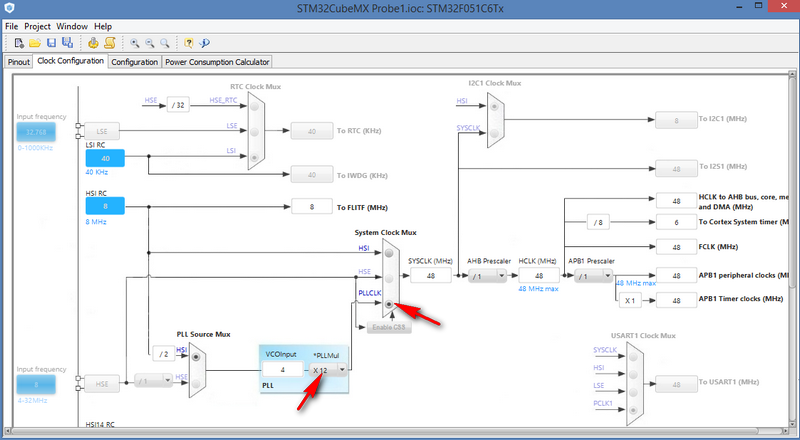Screen dimensions: 800x440
Task: Click the VCOInput value field
Action: click(x=283, y=370)
